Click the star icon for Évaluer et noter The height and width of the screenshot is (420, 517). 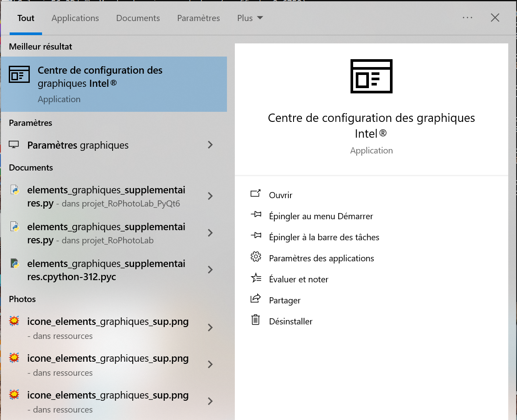(x=256, y=278)
